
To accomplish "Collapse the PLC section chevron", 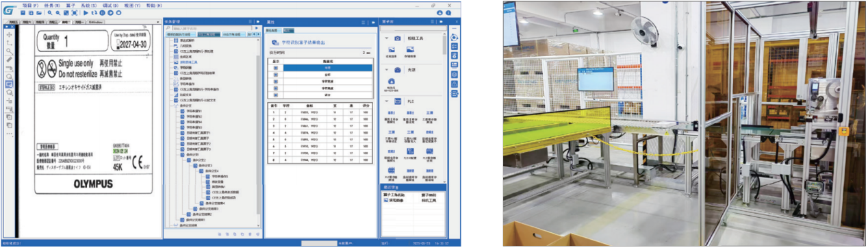I will (387, 101).
